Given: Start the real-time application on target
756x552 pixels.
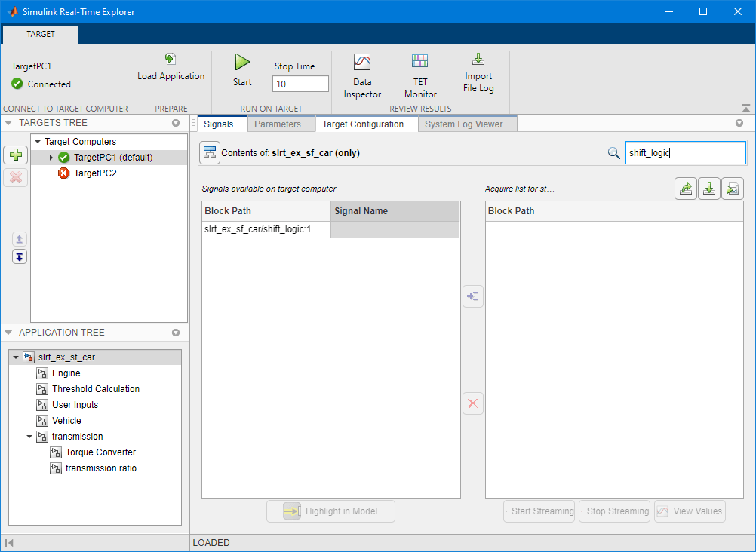Looking at the screenshot, I should point(242,62).
